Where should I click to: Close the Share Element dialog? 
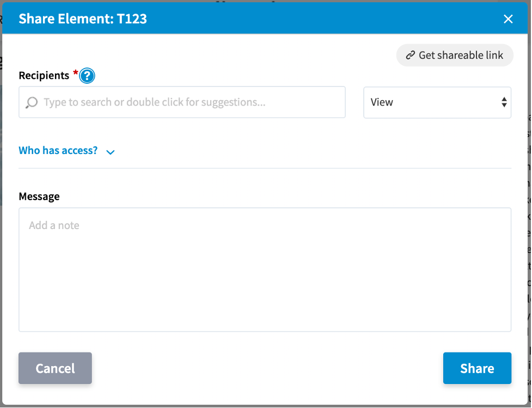508,19
